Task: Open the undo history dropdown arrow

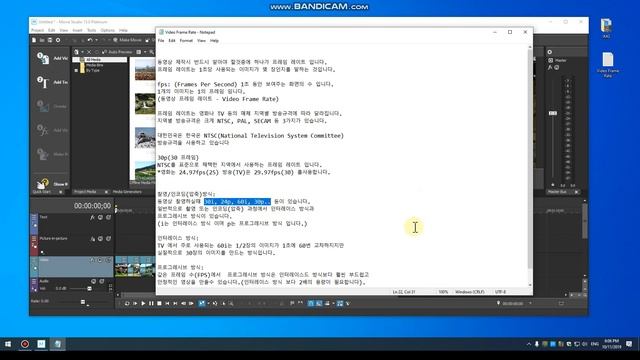Action: pos(96,40)
